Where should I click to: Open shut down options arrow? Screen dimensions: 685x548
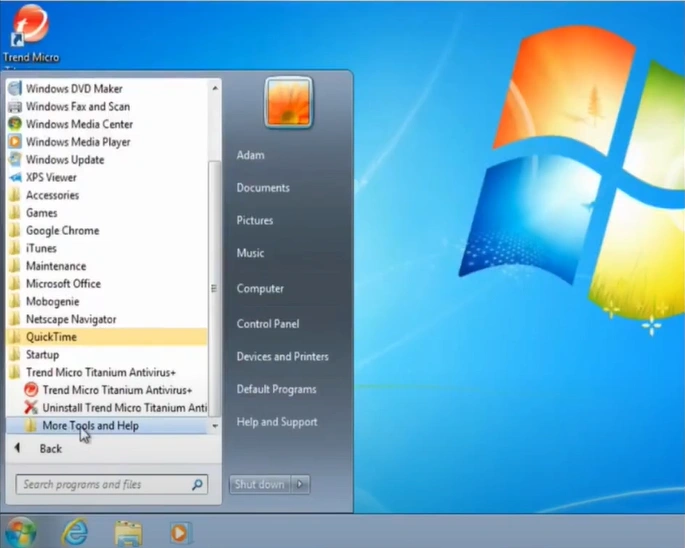point(300,484)
